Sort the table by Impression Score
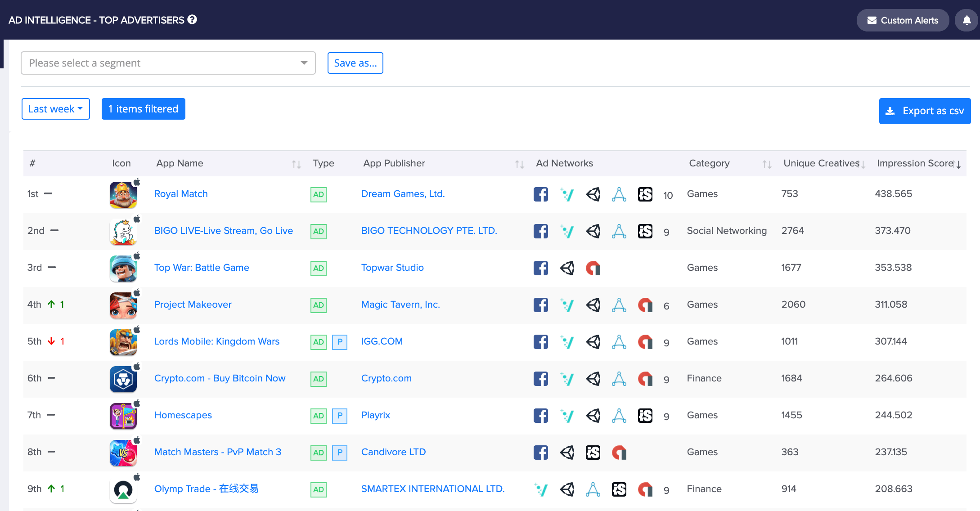 click(x=958, y=164)
